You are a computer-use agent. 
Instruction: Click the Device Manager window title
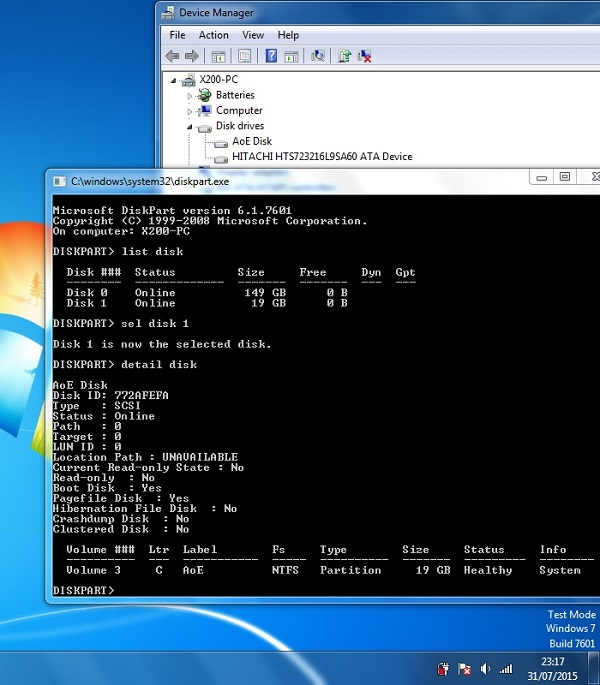216,13
